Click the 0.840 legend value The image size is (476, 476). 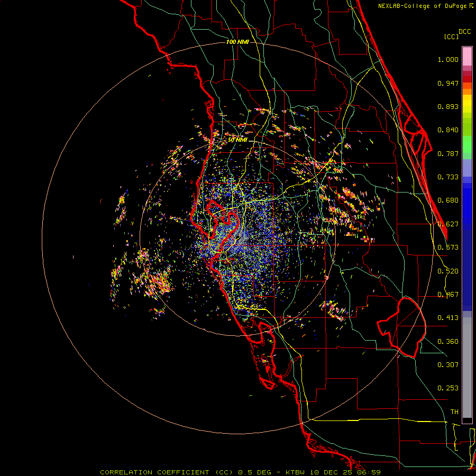coord(448,130)
